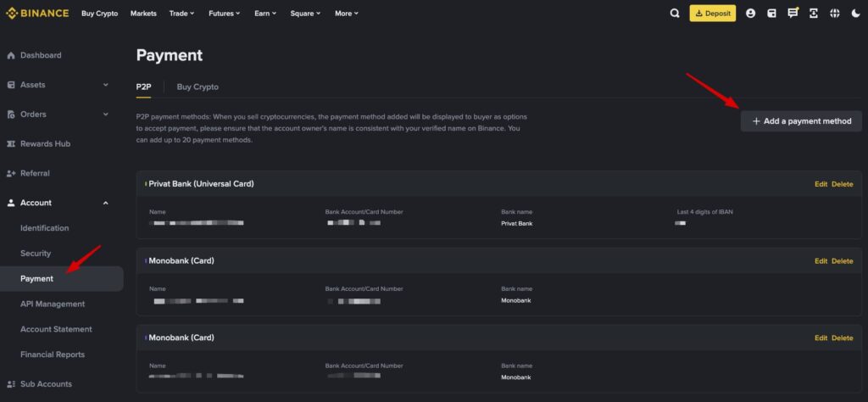
Task: Expand the Orders sidebar section chevron
Action: (106, 114)
